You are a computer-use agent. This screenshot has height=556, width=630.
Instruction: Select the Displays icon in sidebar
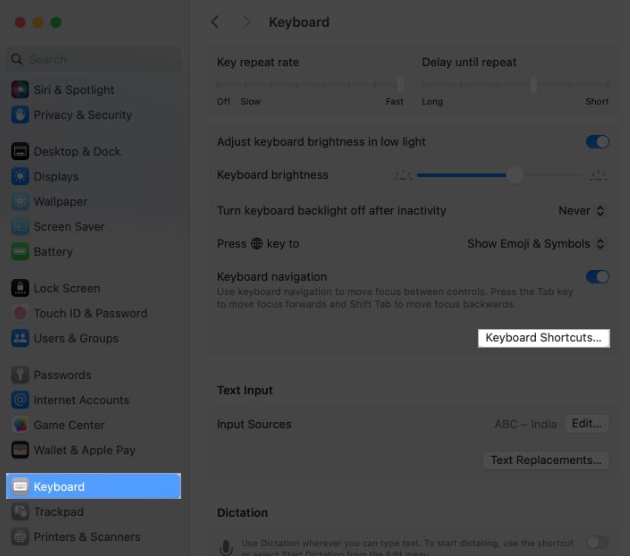tap(19, 177)
